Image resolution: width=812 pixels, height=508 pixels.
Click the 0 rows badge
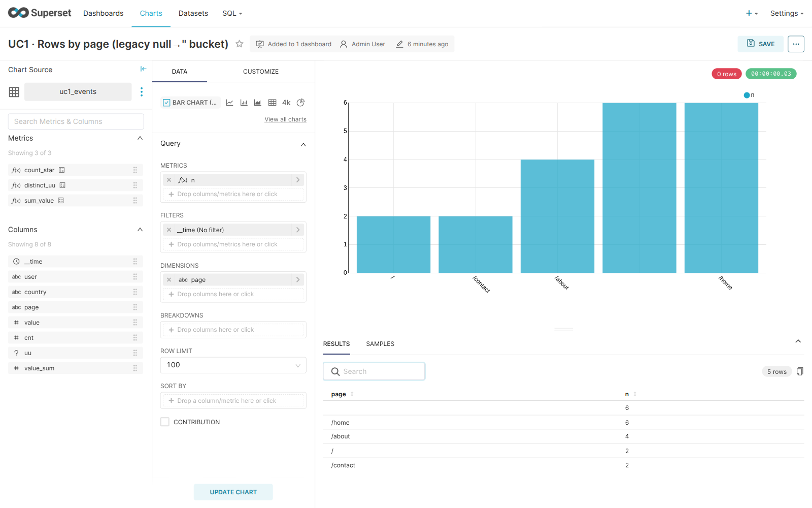727,74
